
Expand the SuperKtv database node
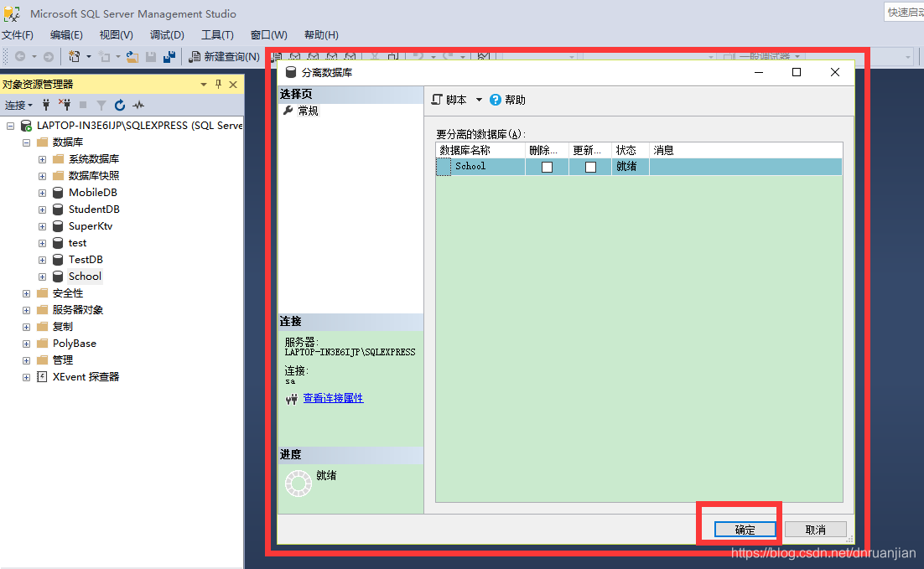click(42, 226)
